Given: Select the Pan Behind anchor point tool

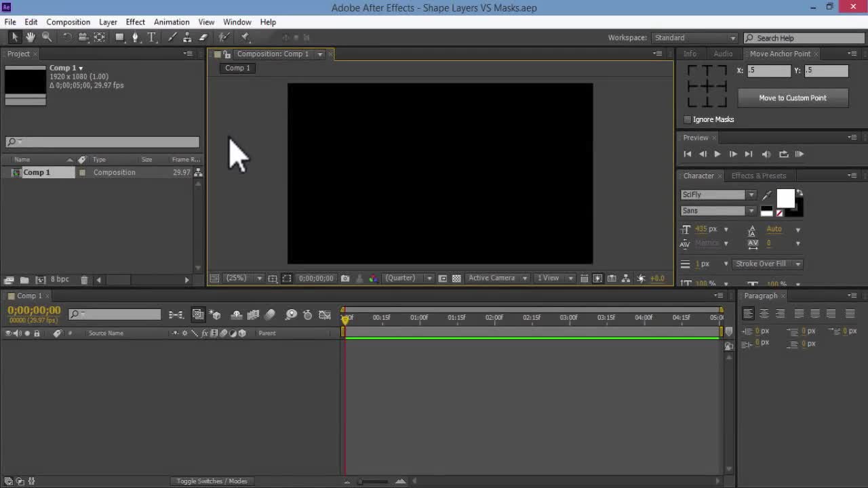Looking at the screenshot, I should (100, 38).
